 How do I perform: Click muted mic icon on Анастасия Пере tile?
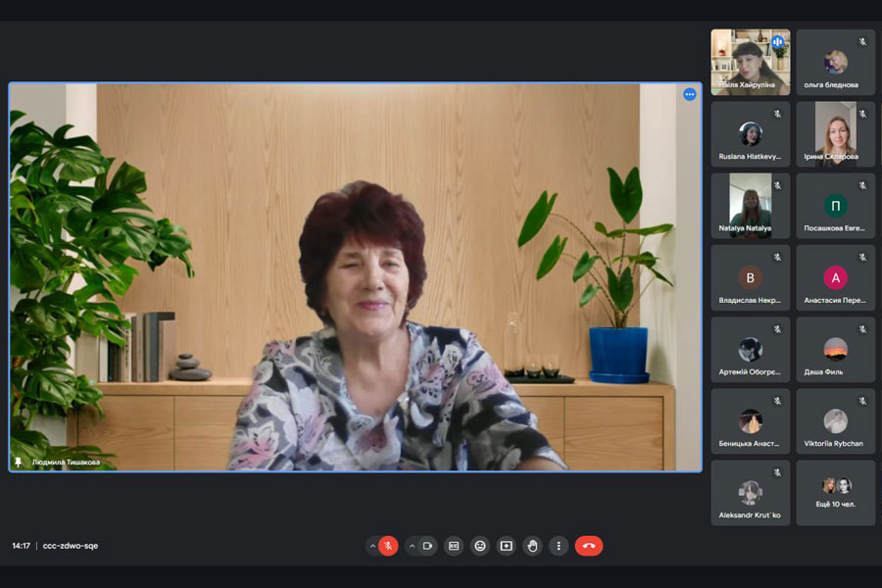[x=862, y=257]
